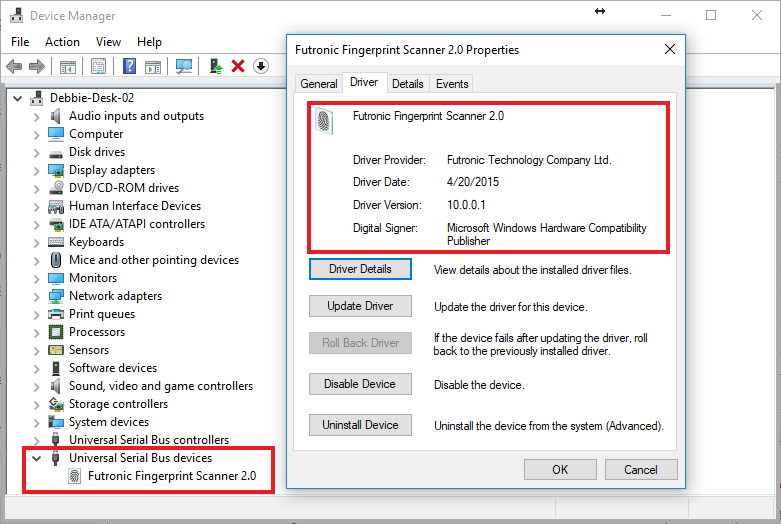Switch to the Events tab
Viewport: 781px width, 524px height.
click(452, 84)
